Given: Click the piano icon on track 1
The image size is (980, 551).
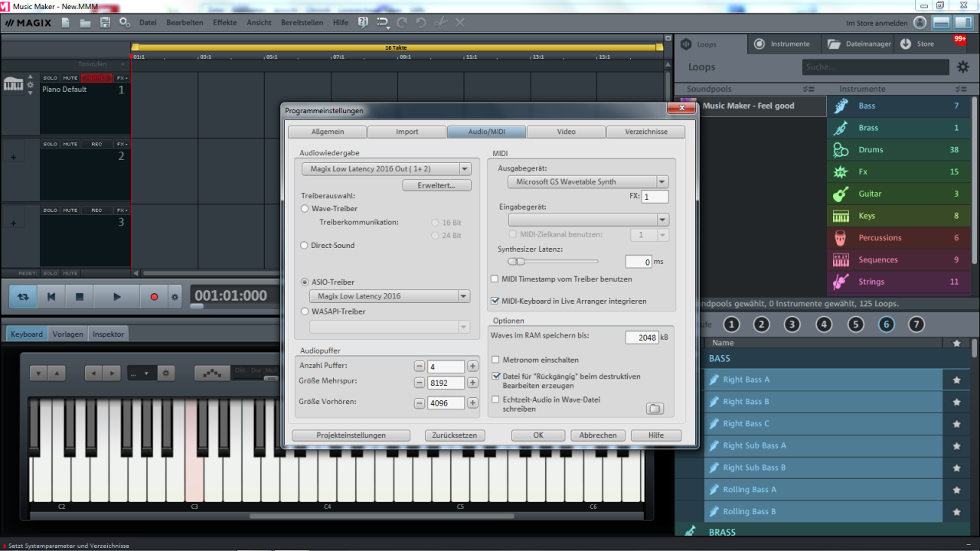Looking at the screenshot, I should coord(14,84).
